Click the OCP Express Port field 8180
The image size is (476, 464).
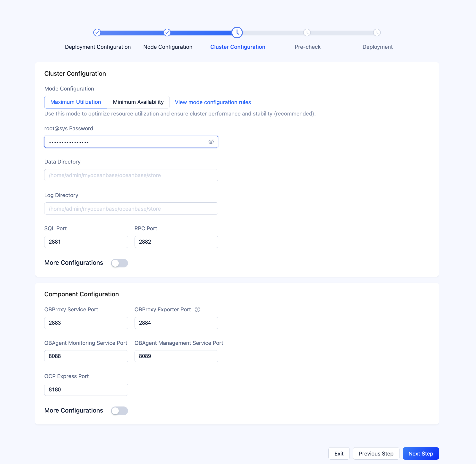coord(86,390)
